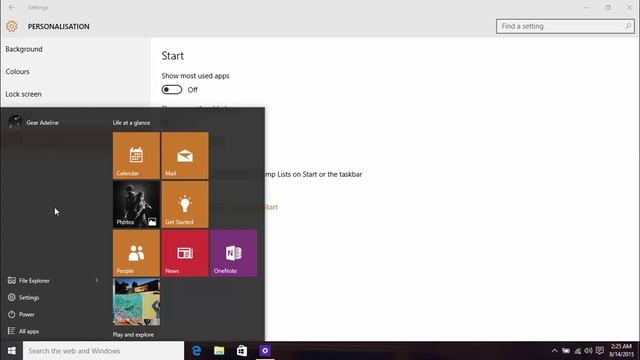Click Gear Adeline user avatar

15,122
